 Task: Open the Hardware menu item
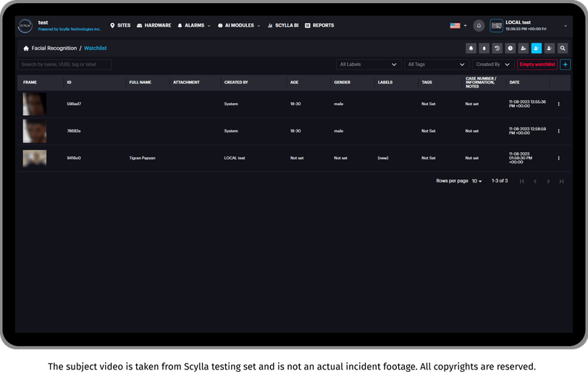pos(154,25)
